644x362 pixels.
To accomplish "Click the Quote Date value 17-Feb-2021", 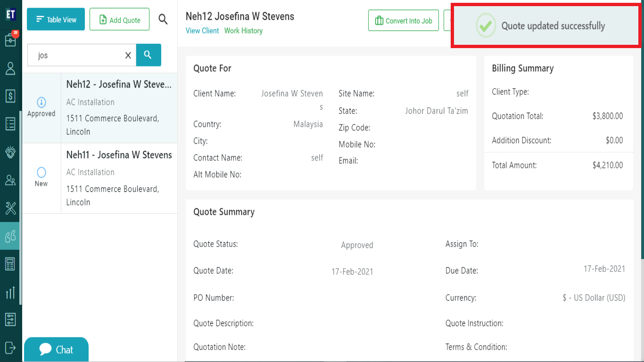I will point(352,271).
